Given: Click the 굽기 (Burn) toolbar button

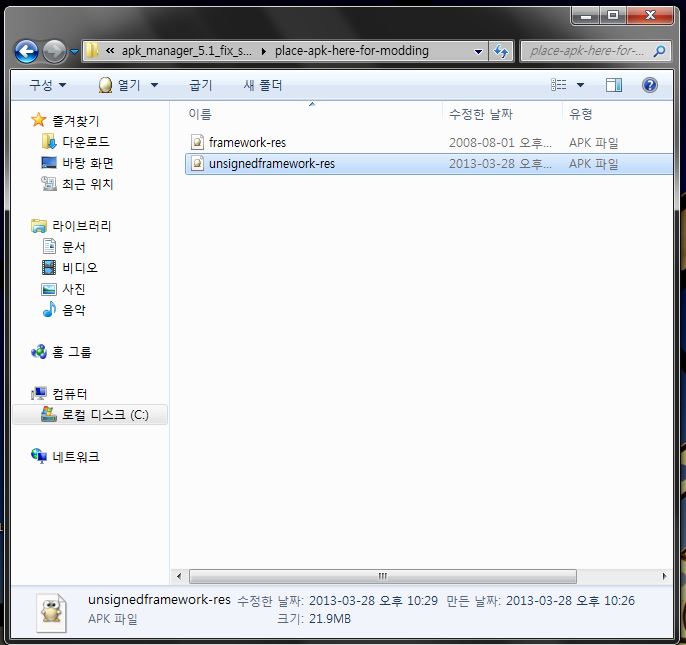Looking at the screenshot, I should (x=201, y=85).
